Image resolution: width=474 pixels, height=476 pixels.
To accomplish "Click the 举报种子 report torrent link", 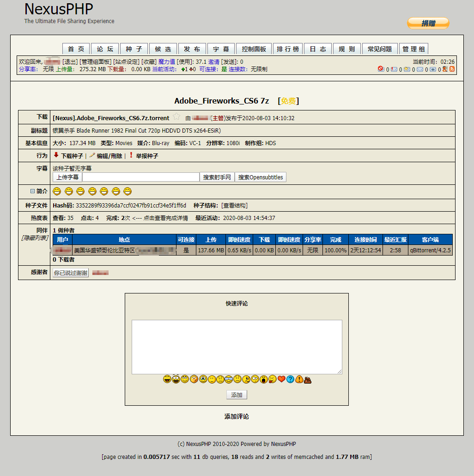I will coord(147,156).
